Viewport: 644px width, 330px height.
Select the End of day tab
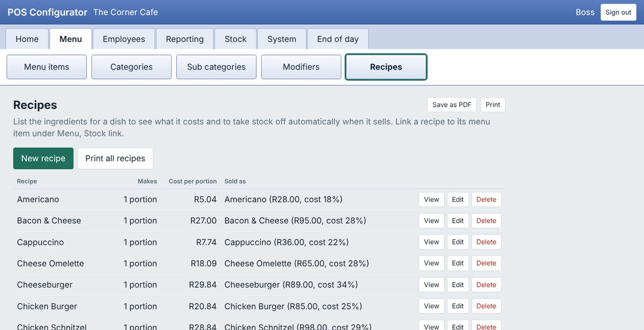pos(338,39)
